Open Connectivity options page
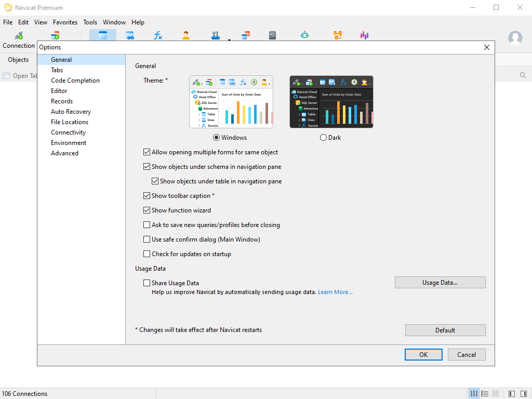 click(82, 132)
